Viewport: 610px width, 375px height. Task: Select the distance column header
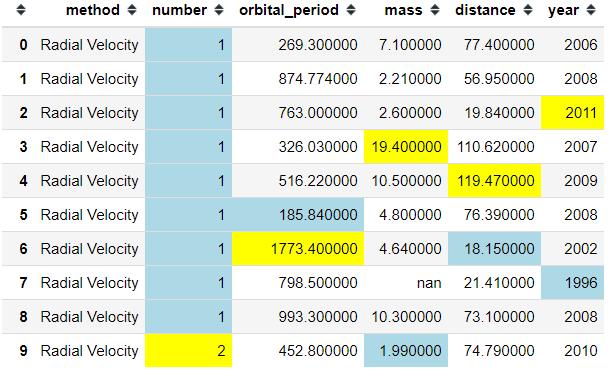[x=485, y=10]
